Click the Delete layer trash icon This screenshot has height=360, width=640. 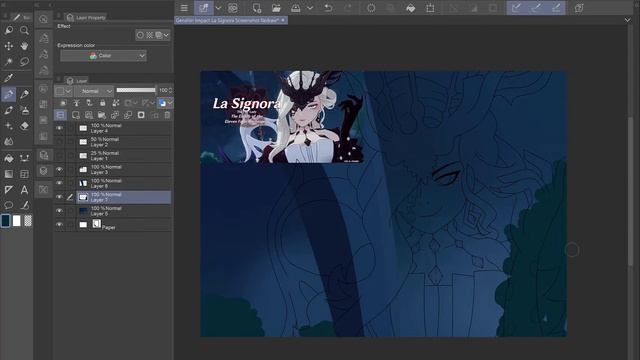click(167, 115)
